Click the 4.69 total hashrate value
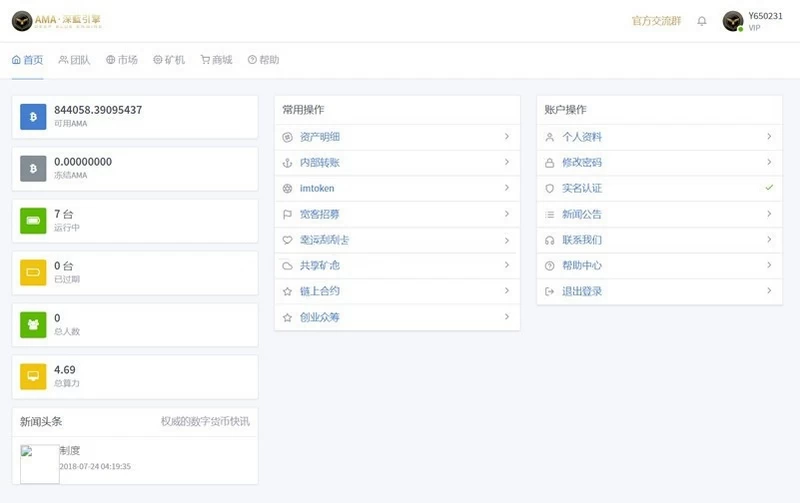800x503 pixels. point(65,370)
